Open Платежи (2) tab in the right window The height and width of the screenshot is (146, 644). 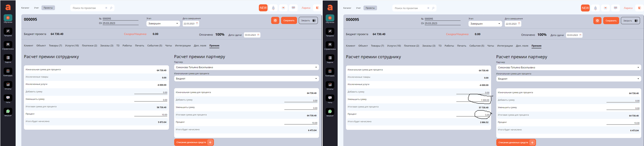[412, 46]
